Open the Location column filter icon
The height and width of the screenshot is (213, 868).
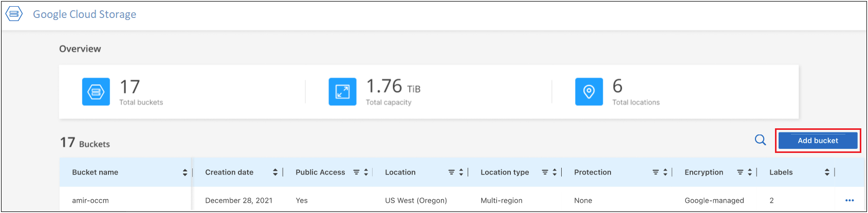click(x=451, y=172)
